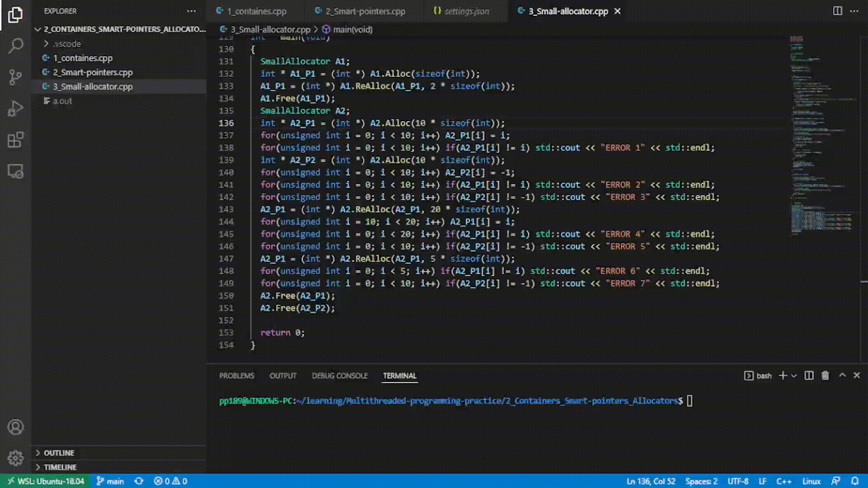This screenshot has width=868, height=488.
Task: Kill terminal with the trash icon
Action: (825, 375)
